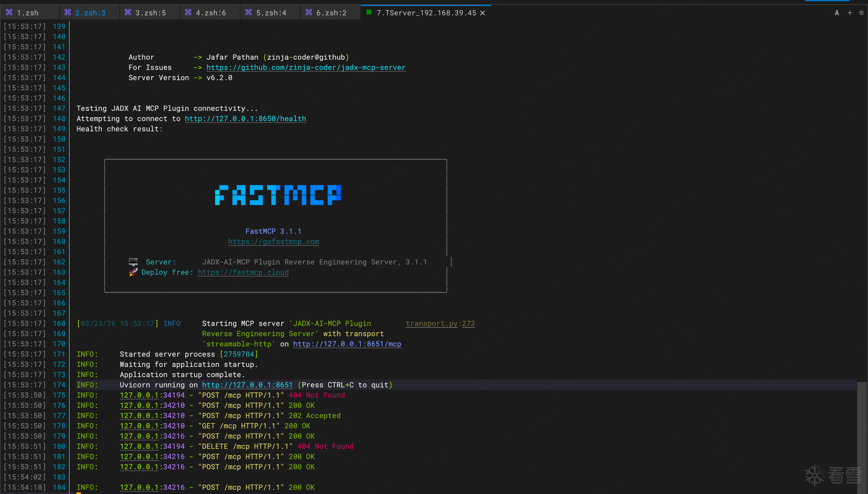Open the 5.zsh:4 tab
Viewport: 868px width, 494px height.
[271, 13]
